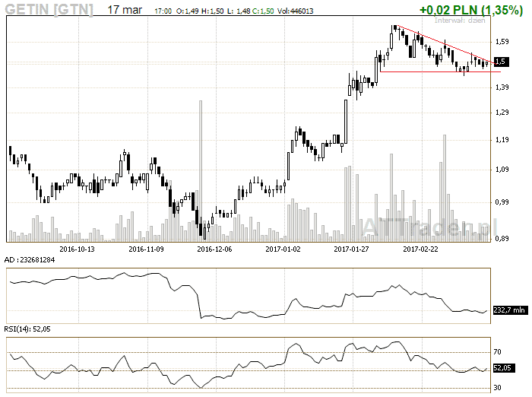Click the 2017-02-22 date axis marker

pos(420,248)
